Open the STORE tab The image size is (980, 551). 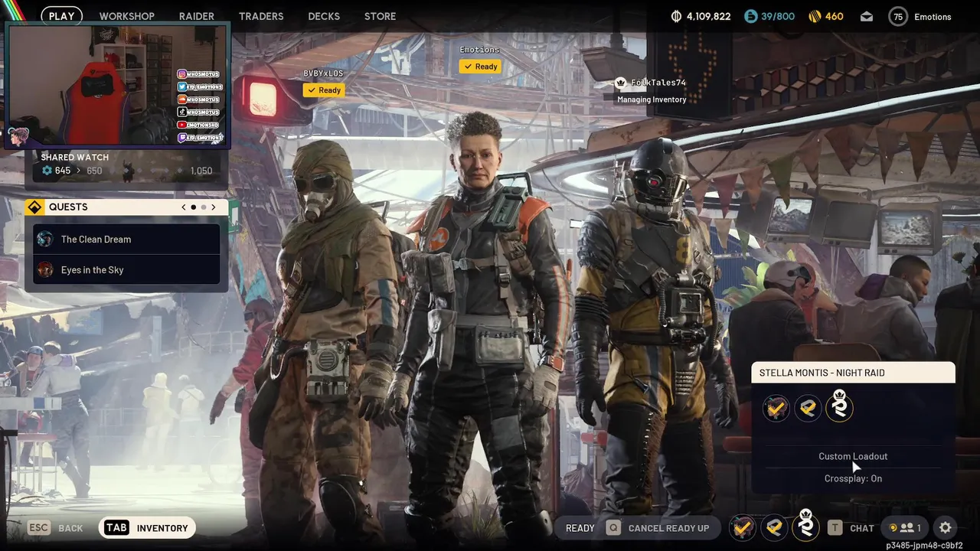pyautogui.click(x=380, y=16)
